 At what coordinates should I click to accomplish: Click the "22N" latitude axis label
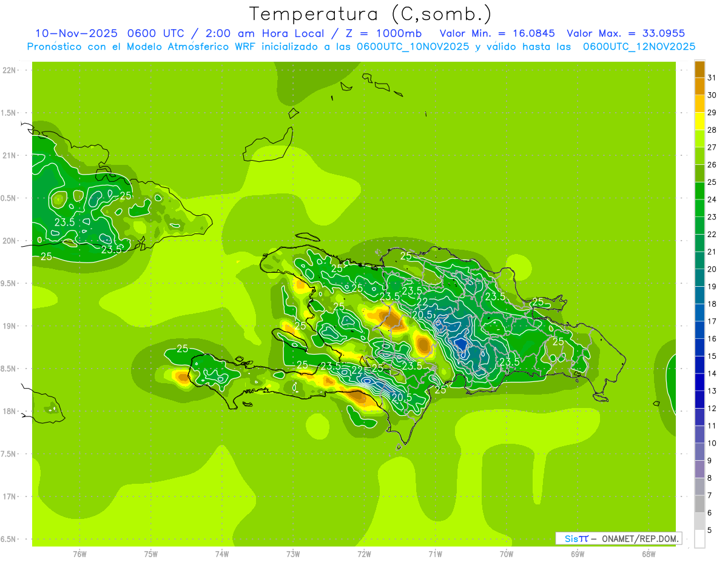8,70
